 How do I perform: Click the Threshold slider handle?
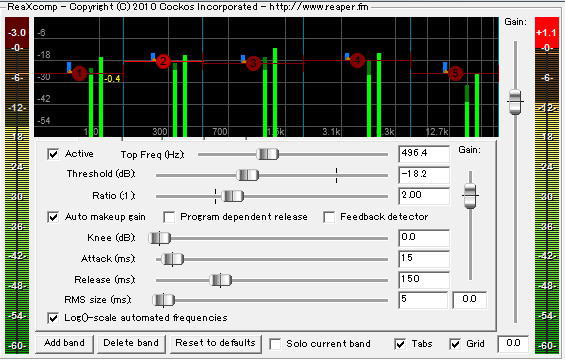[x=248, y=175]
